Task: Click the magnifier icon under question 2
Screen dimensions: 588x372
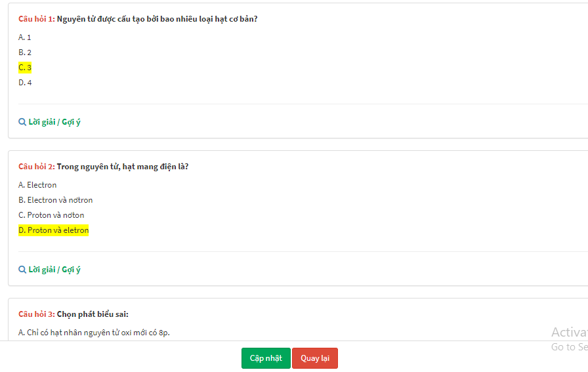Action: click(x=22, y=270)
